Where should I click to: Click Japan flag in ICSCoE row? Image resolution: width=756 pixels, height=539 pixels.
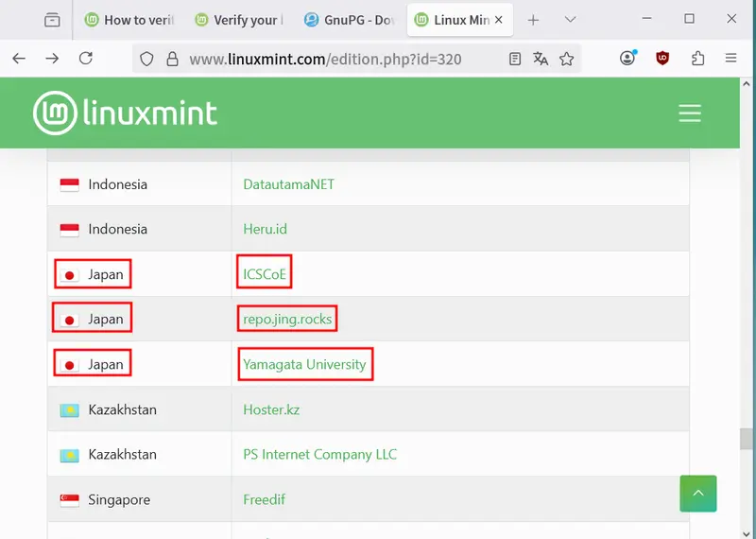pyautogui.click(x=69, y=275)
